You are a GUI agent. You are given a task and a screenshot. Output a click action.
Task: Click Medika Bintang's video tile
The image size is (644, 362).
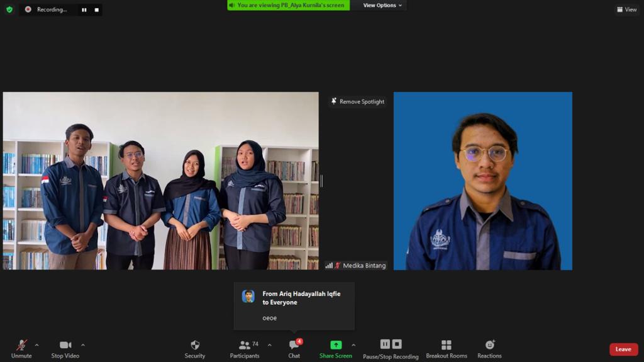pos(482,181)
